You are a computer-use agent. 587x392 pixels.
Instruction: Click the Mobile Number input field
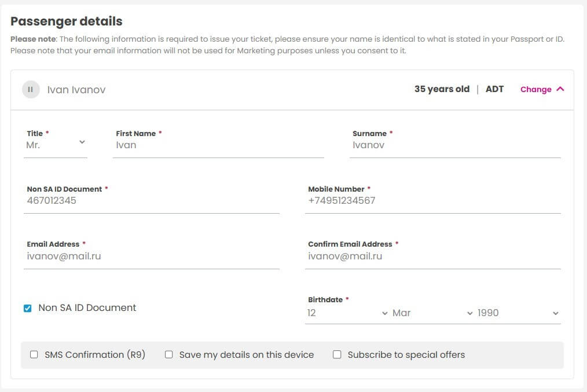click(433, 201)
